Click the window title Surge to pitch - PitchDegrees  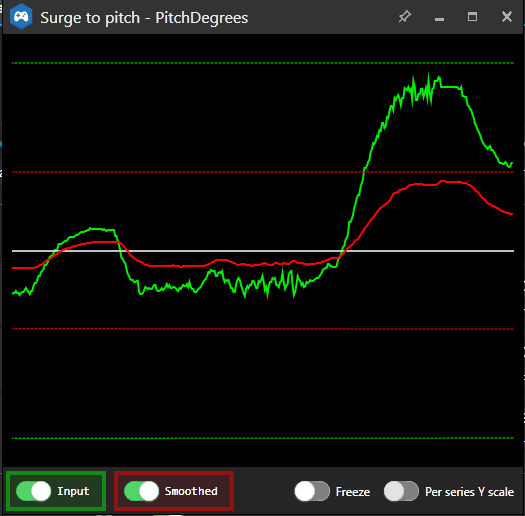click(x=144, y=18)
